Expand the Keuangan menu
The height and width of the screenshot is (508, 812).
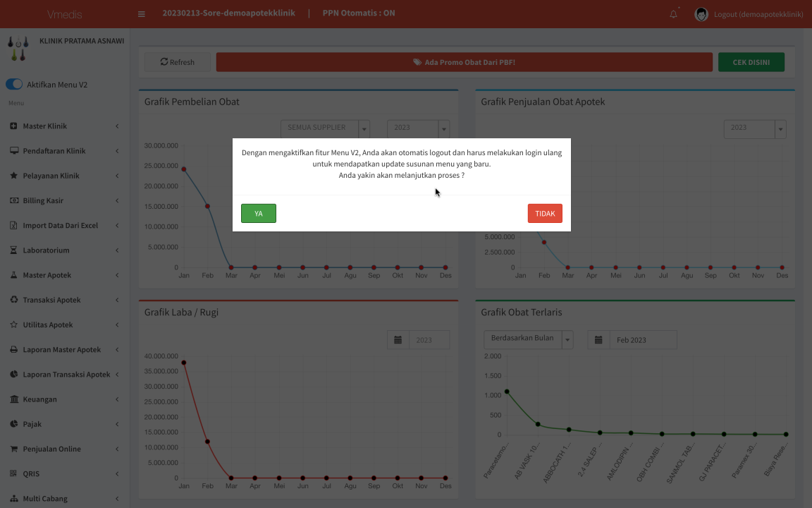point(65,399)
